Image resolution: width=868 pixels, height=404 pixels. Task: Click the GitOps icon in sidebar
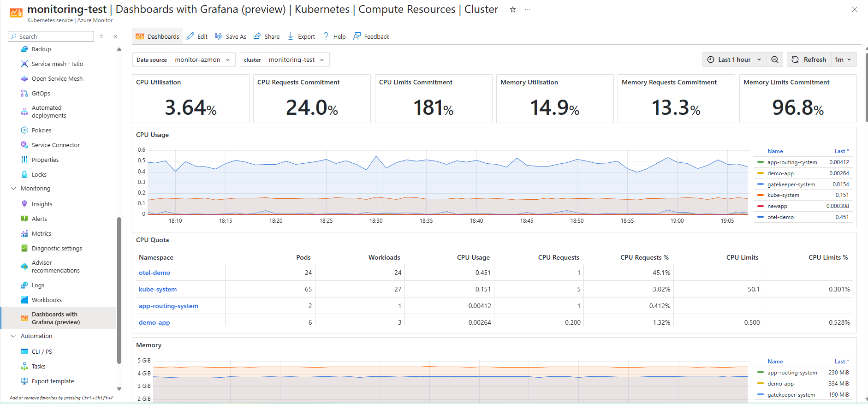coord(24,94)
